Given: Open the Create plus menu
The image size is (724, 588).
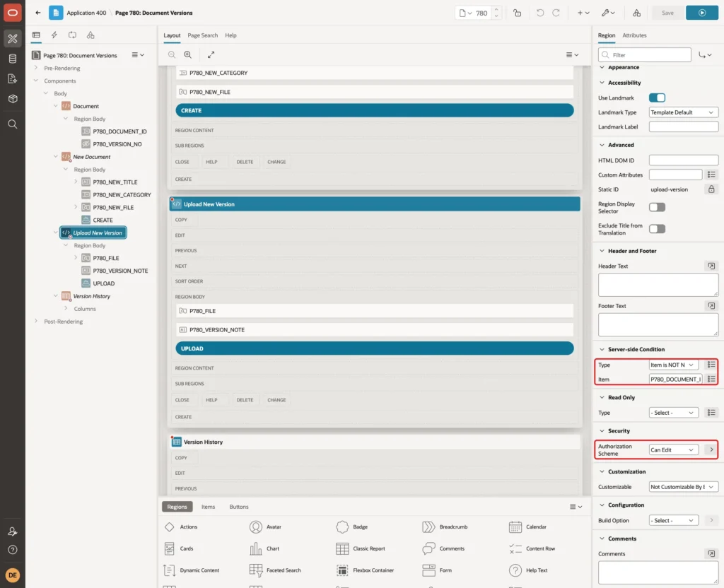Looking at the screenshot, I should 583,13.
